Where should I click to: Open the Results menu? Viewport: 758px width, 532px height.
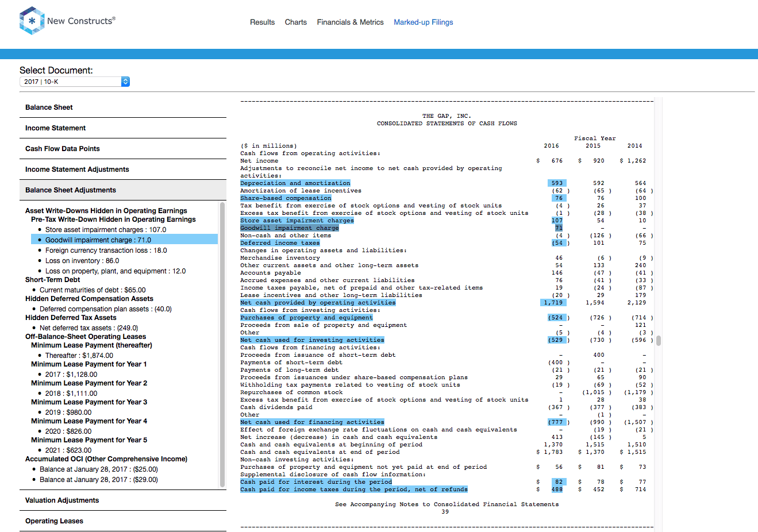(262, 22)
